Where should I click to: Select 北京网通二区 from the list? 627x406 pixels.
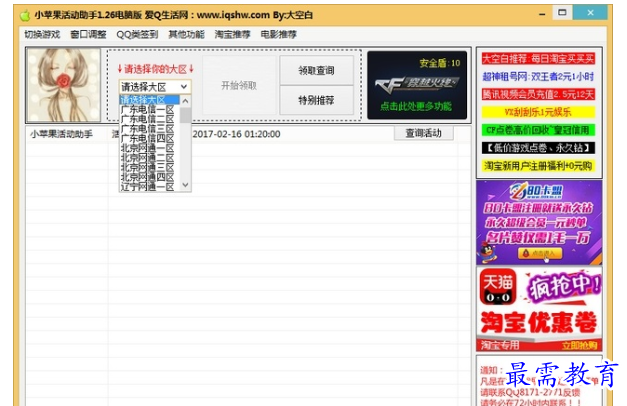pyautogui.click(x=148, y=158)
